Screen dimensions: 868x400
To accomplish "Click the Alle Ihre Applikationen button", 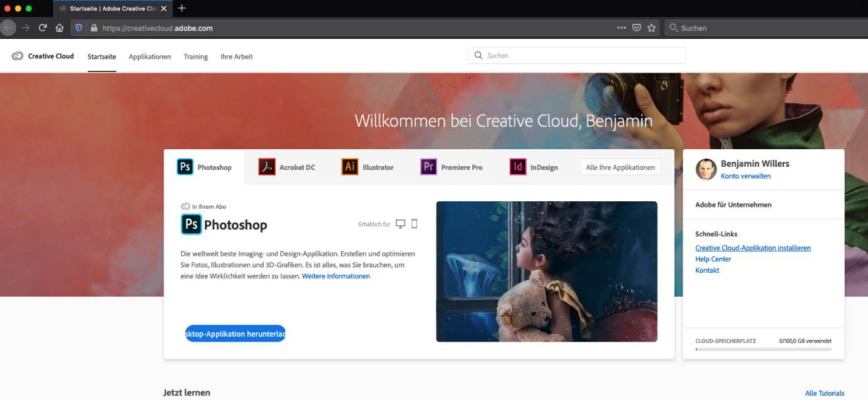I will pos(621,167).
